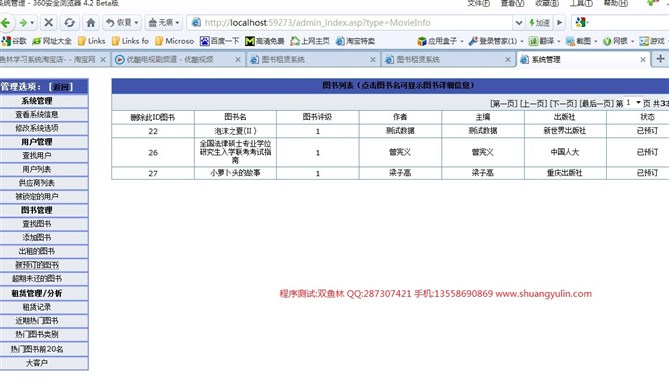Open 租赁记录 in the sidebar
This screenshot has width=669, height=381.
pos(37,307)
